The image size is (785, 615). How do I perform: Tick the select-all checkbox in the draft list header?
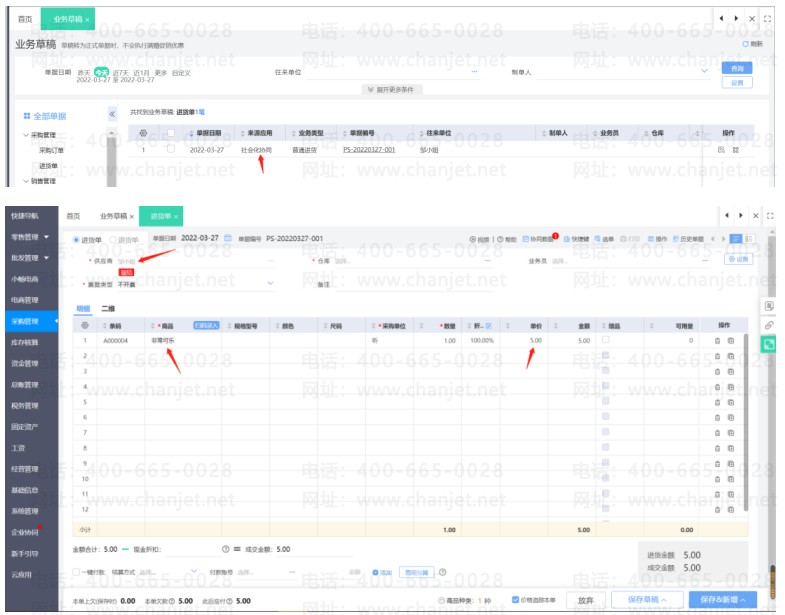[171, 133]
